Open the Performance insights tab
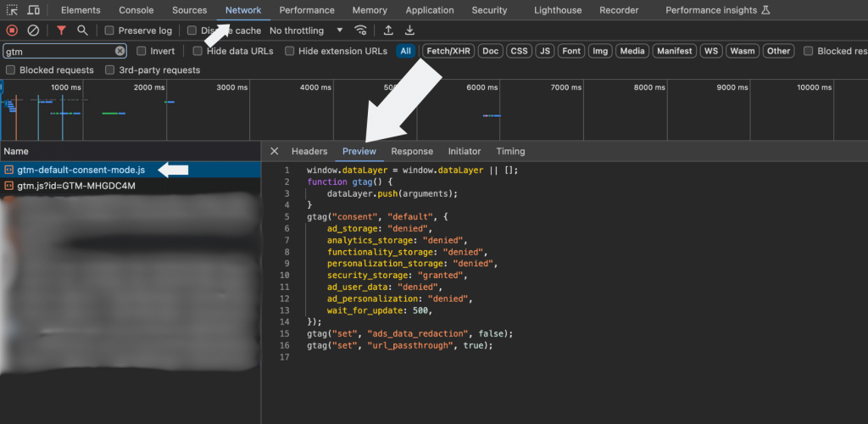 click(717, 10)
